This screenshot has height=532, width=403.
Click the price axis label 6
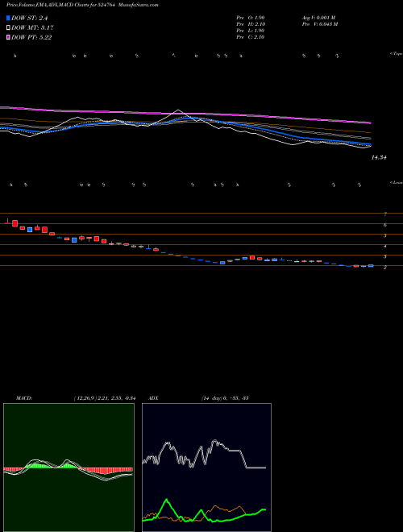385,225
